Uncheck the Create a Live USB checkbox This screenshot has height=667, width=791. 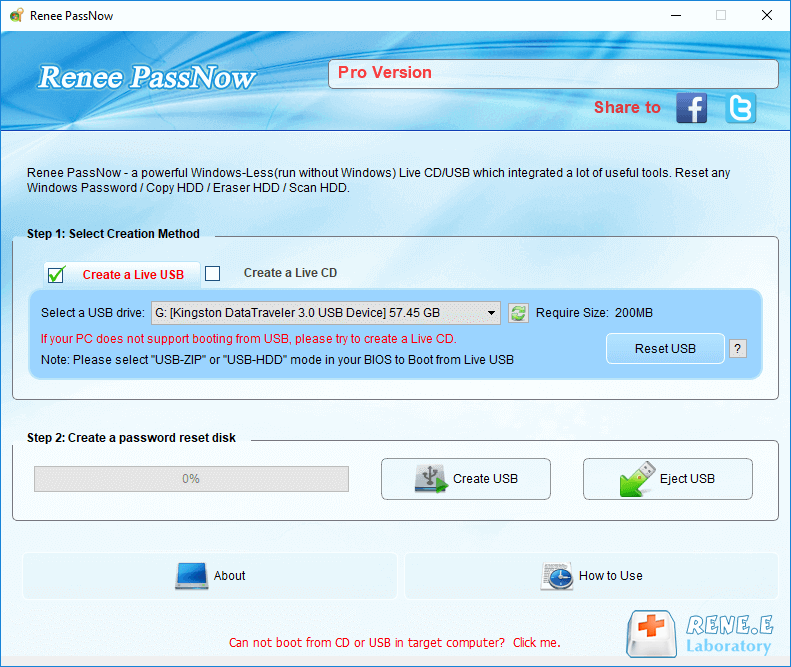pos(56,274)
